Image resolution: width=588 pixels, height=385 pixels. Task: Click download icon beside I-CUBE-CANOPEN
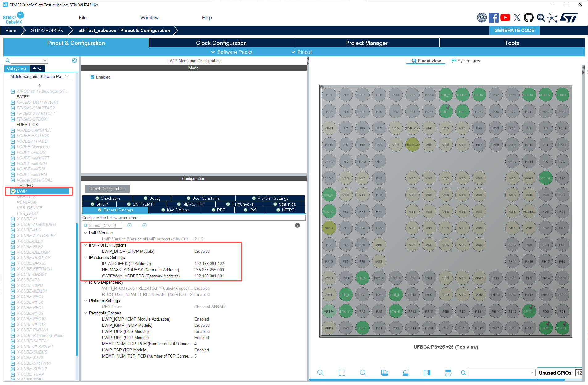[x=13, y=130]
